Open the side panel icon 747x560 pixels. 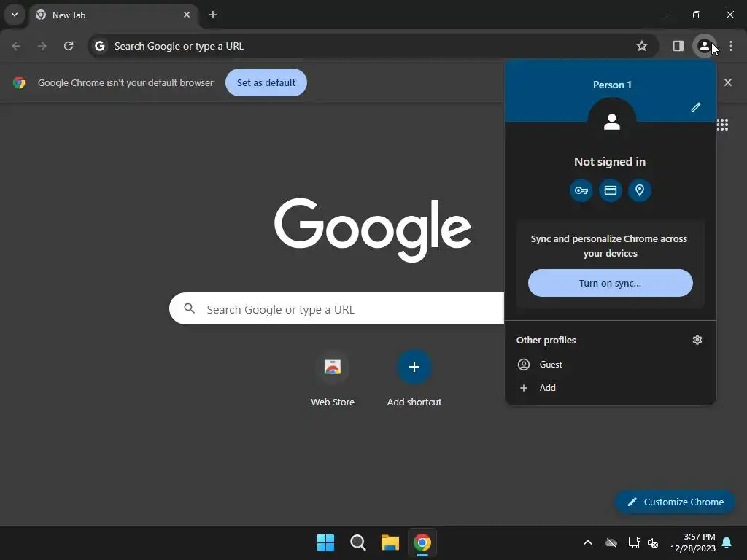pos(678,46)
